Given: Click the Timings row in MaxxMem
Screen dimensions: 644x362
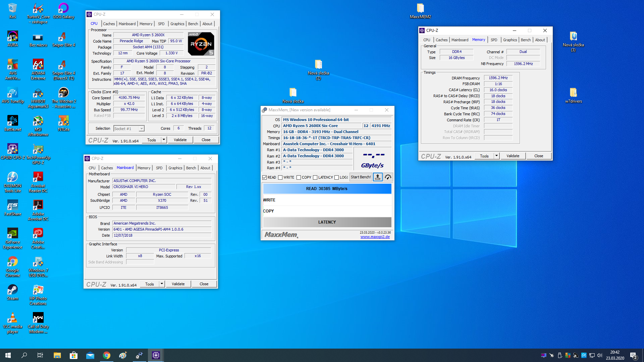Looking at the screenshot, I should click(336, 138).
